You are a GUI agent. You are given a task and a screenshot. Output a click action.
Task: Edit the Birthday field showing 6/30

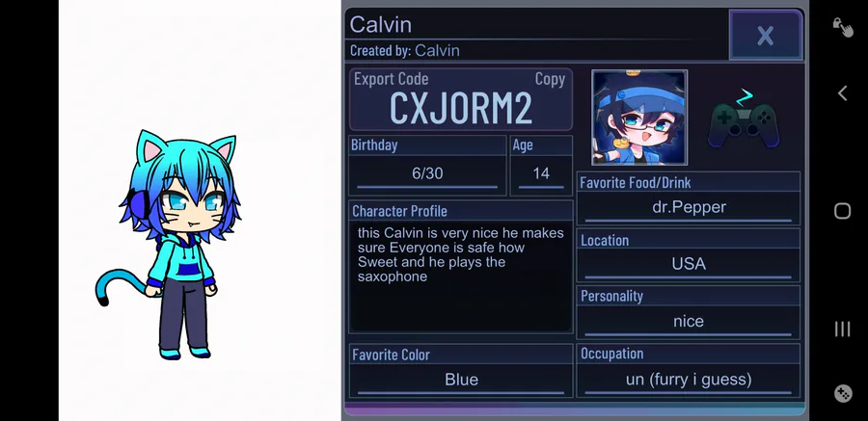click(x=427, y=173)
